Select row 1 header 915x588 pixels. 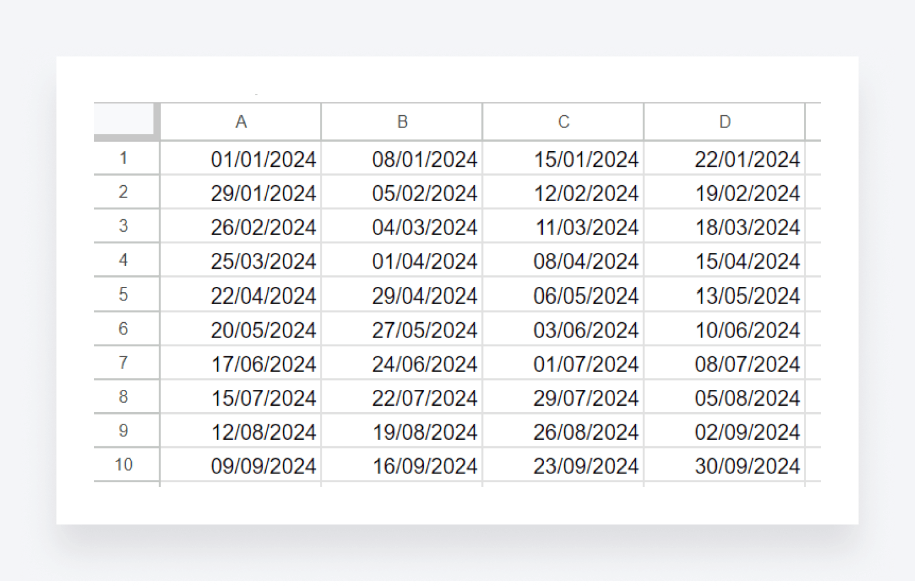(x=126, y=158)
